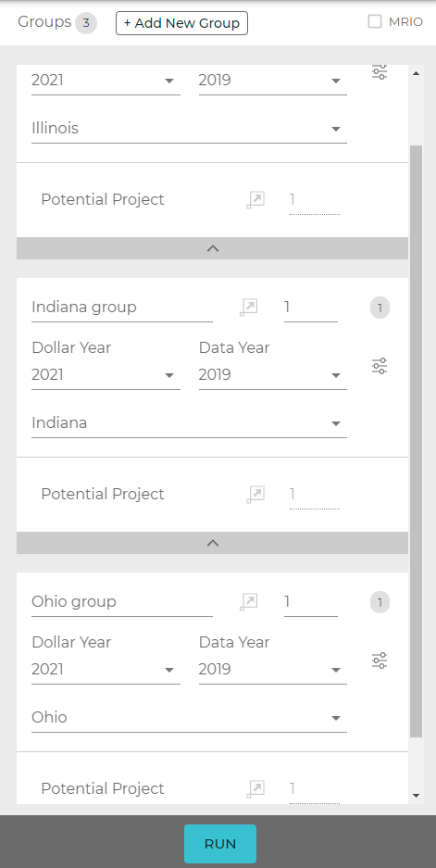The image size is (436, 868).
Task: Click the Ohio group scaling value field
Action: click(x=311, y=602)
